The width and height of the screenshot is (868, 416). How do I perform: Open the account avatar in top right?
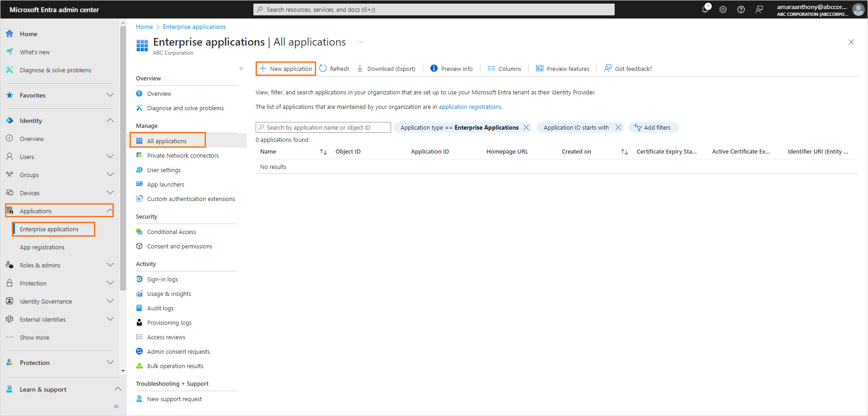coord(858,9)
